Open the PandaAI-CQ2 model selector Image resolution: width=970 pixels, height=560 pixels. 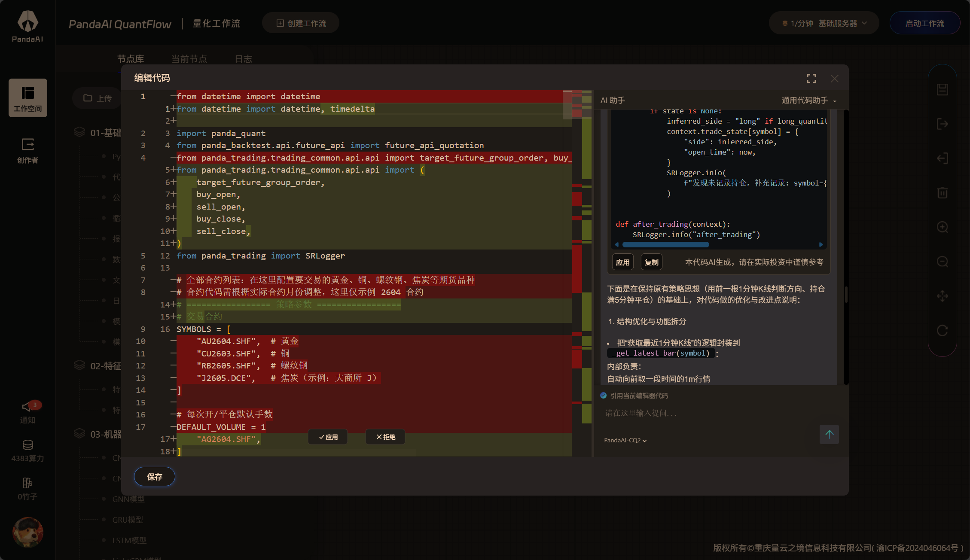pos(625,440)
